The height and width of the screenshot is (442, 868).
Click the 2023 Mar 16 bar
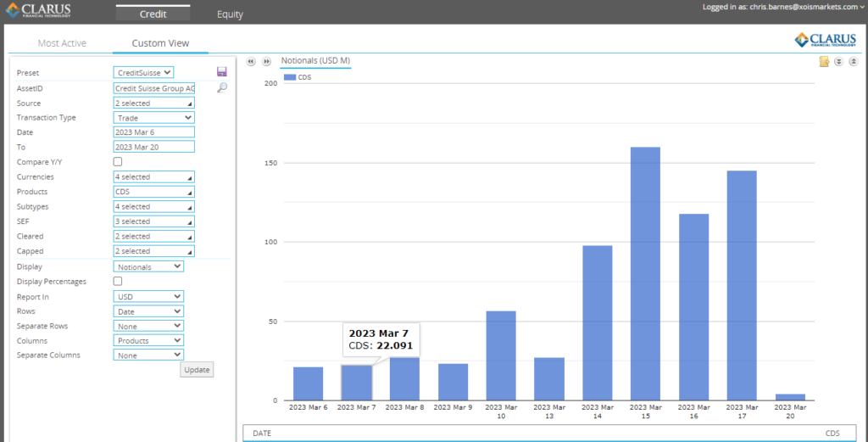pos(693,307)
